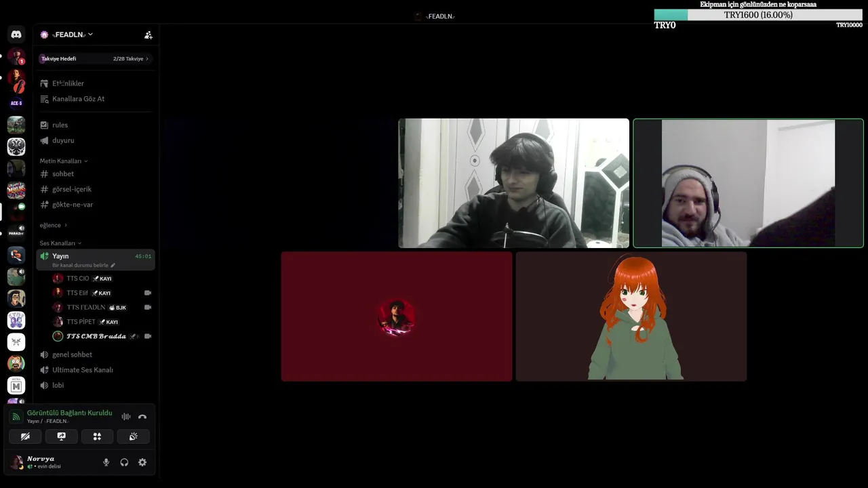The width and height of the screenshot is (868, 488).
Task: Click the TRY1600 donation goal progress bar
Action: 758,15
